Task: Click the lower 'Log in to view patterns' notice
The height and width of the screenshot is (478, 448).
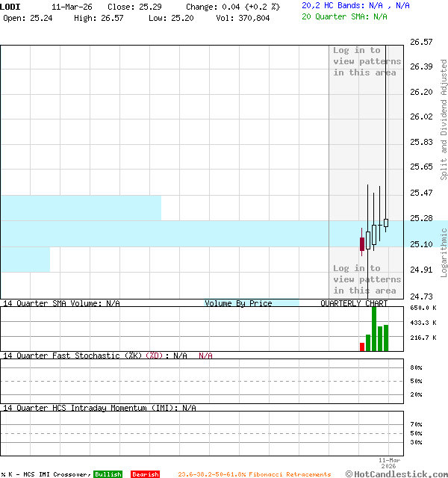Action: (367, 279)
